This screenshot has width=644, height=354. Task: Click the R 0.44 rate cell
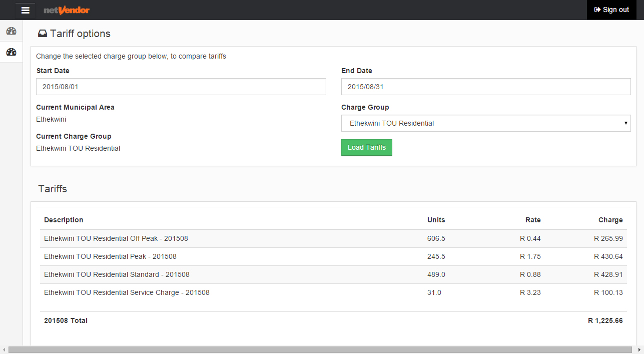[x=530, y=238]
